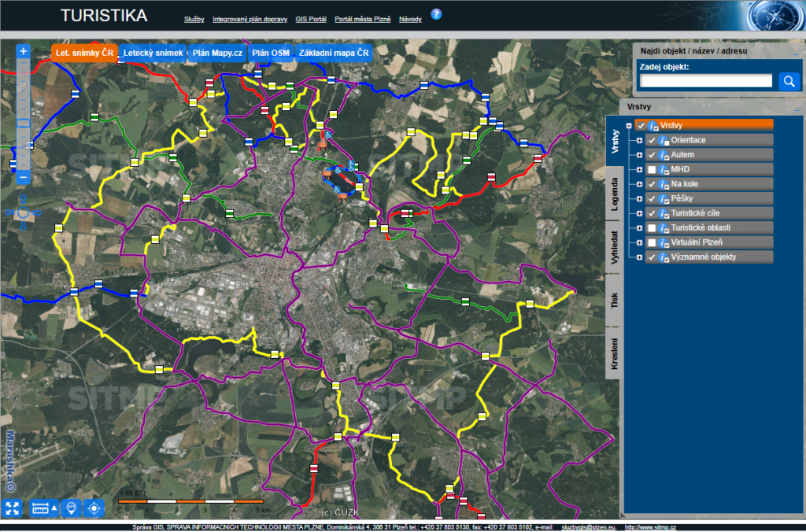Uncheck the Turistické cíle layer checkbox
The image size is (806, 532).
652,213
